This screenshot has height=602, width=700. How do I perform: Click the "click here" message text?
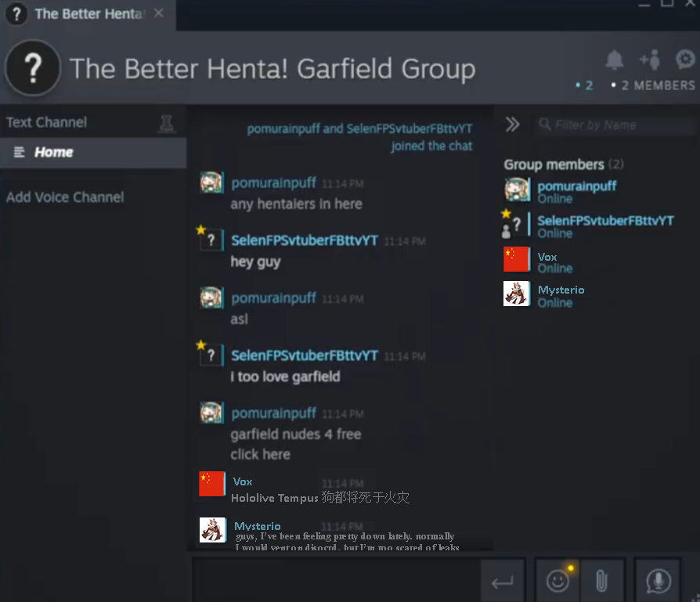[260, 454]
